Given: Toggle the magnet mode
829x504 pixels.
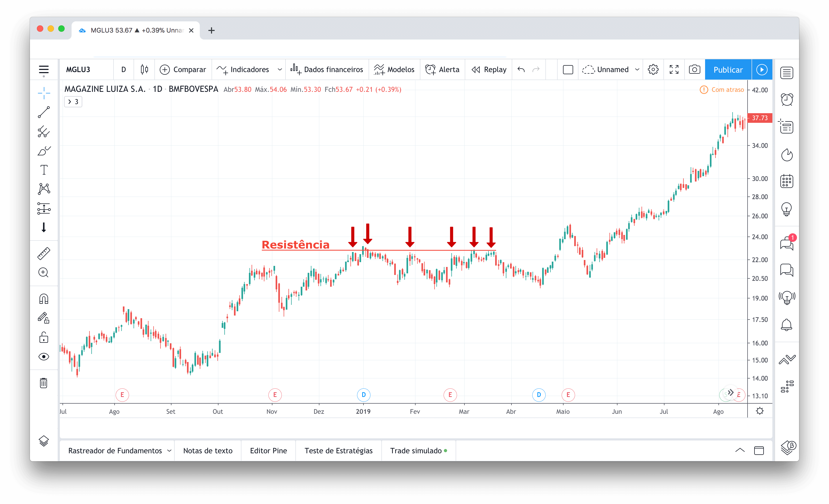Looking at the screenshot, I should pyautogui.click(x=44, y=299).
